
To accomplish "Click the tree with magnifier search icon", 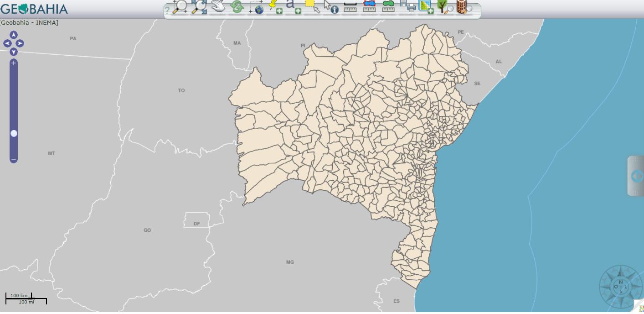I will [445, 6].
